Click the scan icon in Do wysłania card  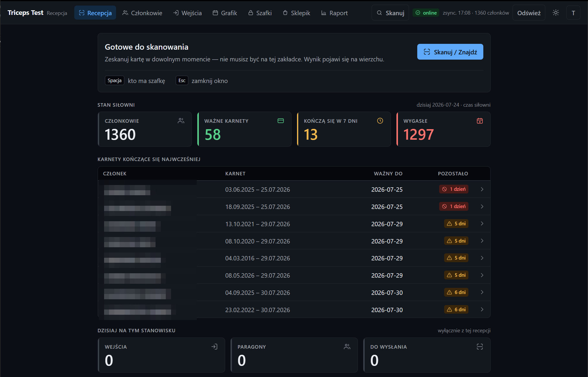tap(480, 347)
